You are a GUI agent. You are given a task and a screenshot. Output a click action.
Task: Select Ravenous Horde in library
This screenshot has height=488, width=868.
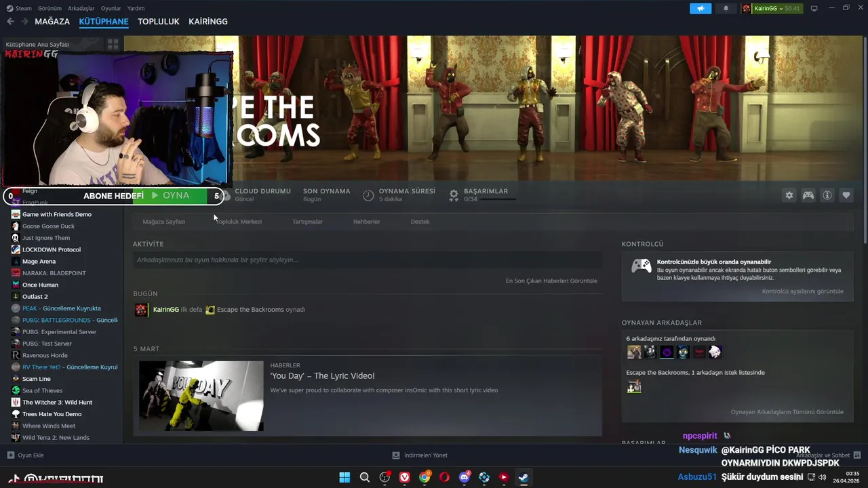[45, 355]
